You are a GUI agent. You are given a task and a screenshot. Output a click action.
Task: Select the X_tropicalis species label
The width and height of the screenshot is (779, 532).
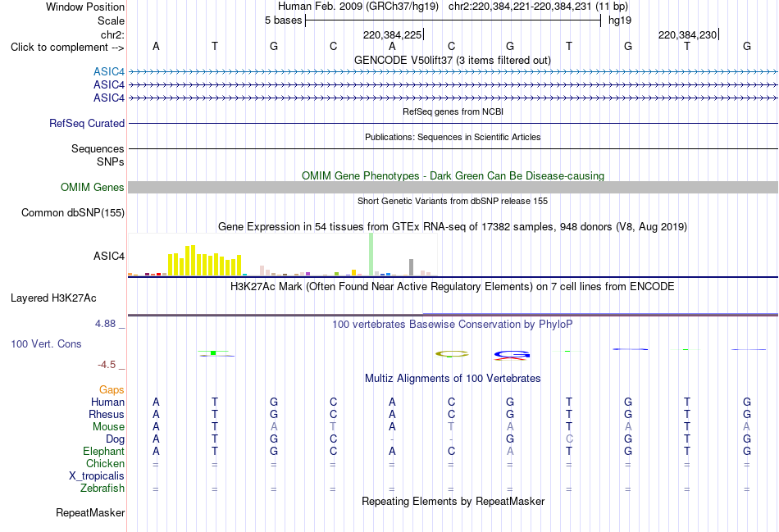pos(97,476)
